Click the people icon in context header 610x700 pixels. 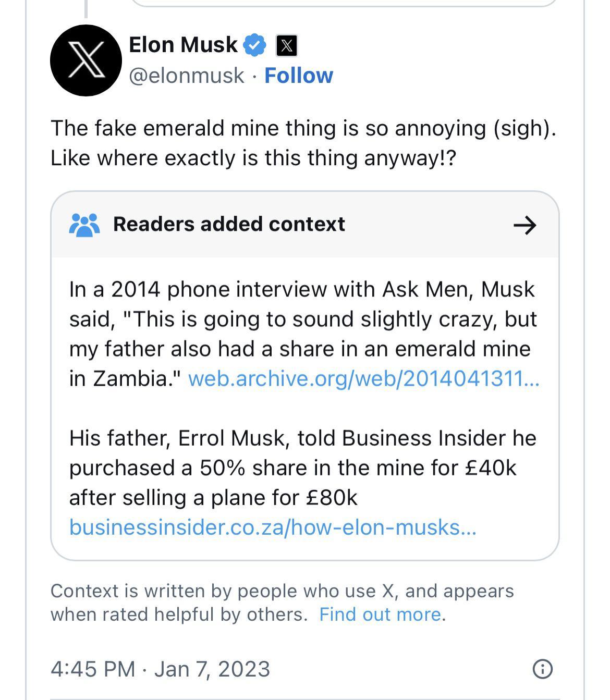coord(84,225)
